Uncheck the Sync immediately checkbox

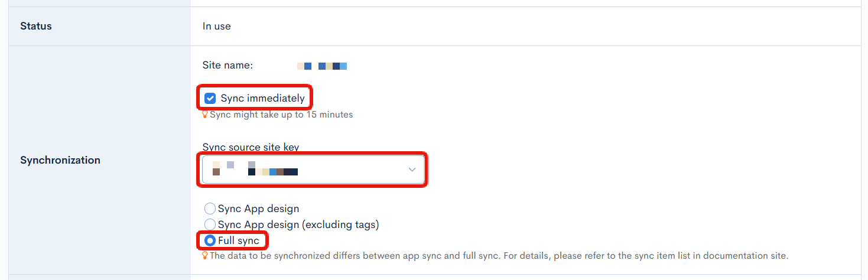(210, 98)
